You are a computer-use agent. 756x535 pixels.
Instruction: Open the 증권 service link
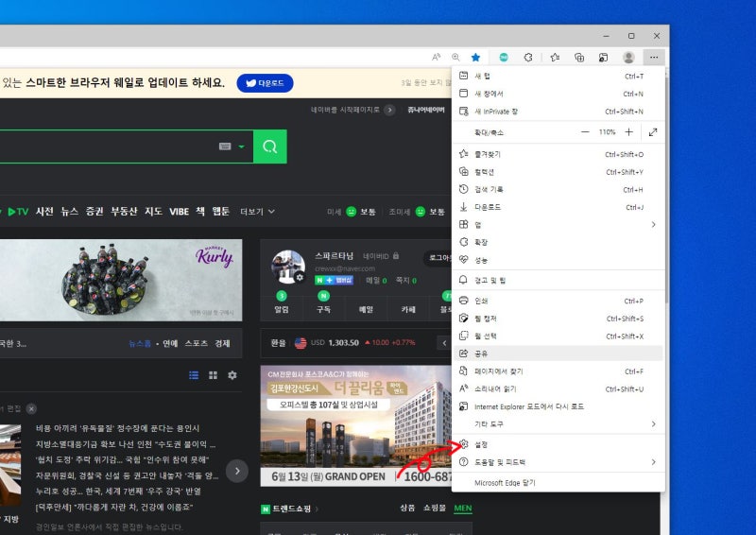(x=94, y=212)
